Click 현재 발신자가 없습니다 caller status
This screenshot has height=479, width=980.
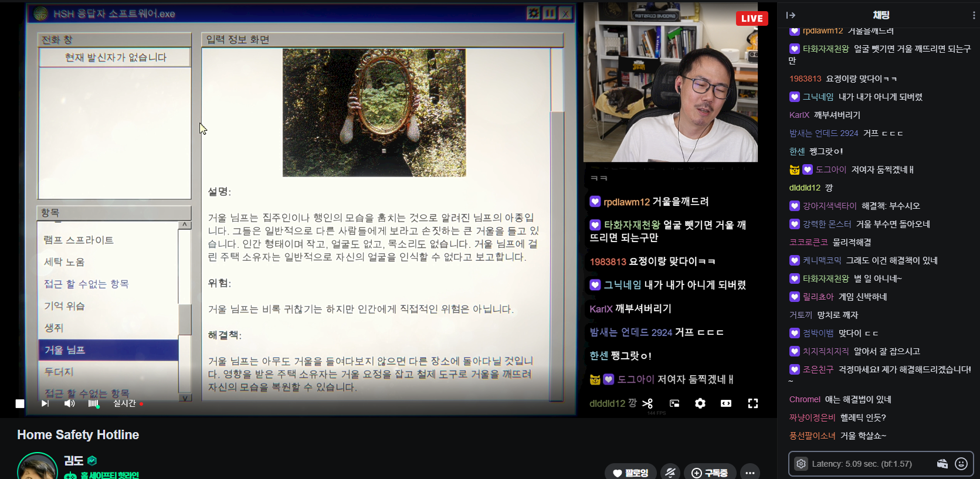[116, 57]
